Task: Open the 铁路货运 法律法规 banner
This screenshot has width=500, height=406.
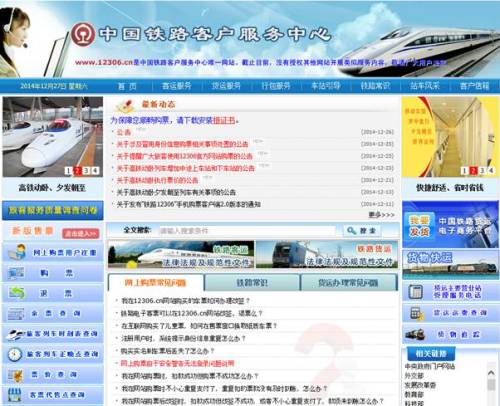Action: point(327,255)
